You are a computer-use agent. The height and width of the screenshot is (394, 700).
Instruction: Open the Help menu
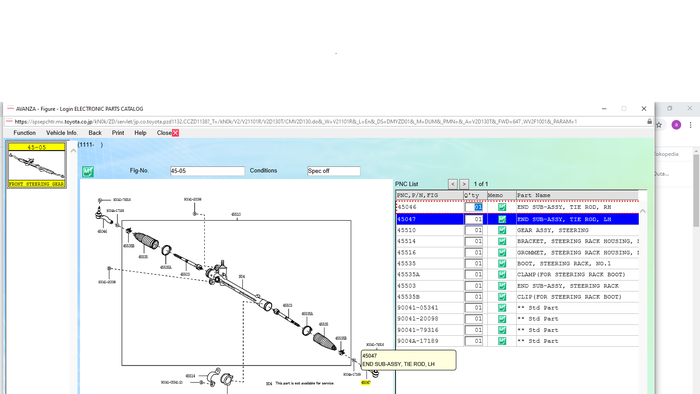(140, 133)
